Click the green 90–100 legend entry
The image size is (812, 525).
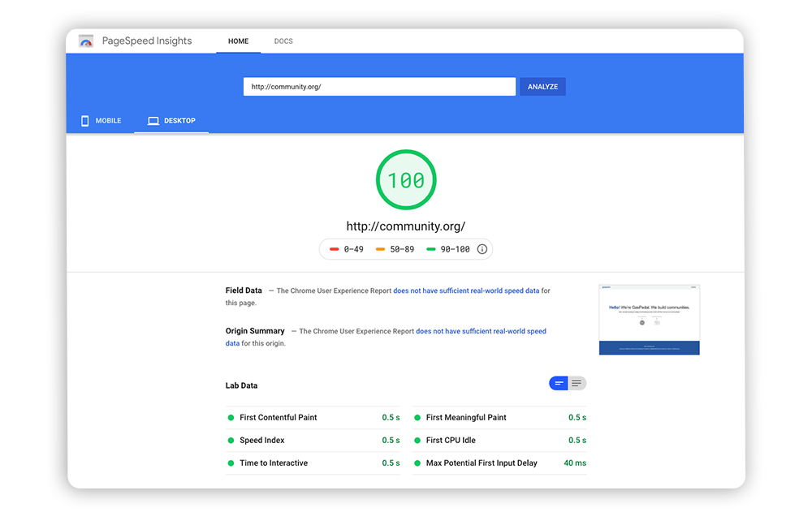tap(448, 249)
